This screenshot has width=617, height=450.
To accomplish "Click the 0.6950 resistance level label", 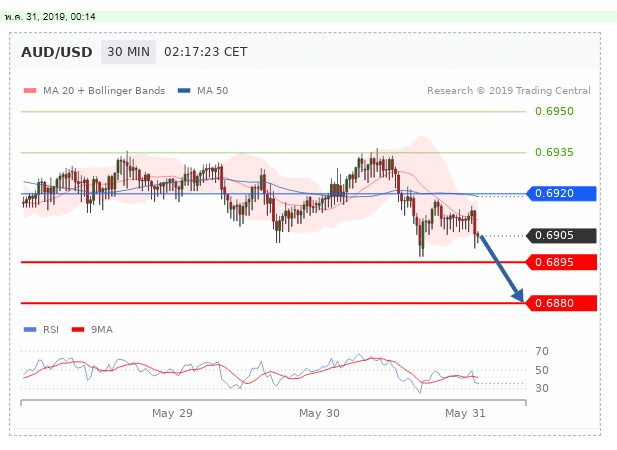I will [x=554, y=111].
